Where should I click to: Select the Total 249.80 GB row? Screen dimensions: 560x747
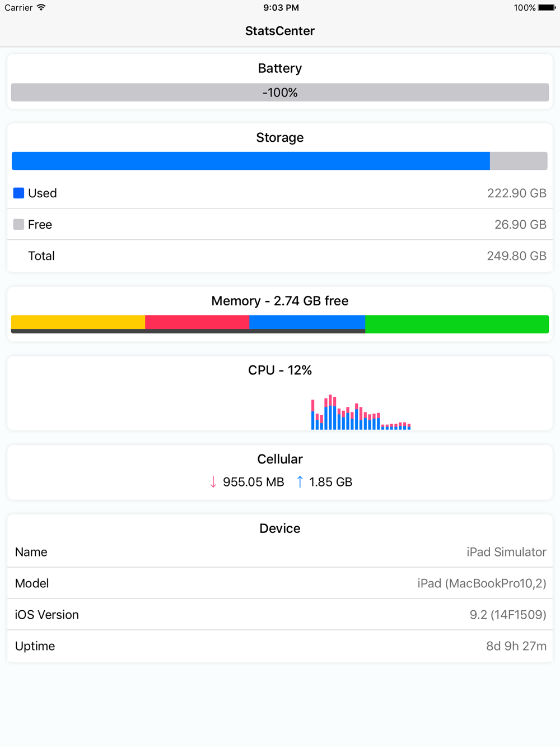coord(280,256)
